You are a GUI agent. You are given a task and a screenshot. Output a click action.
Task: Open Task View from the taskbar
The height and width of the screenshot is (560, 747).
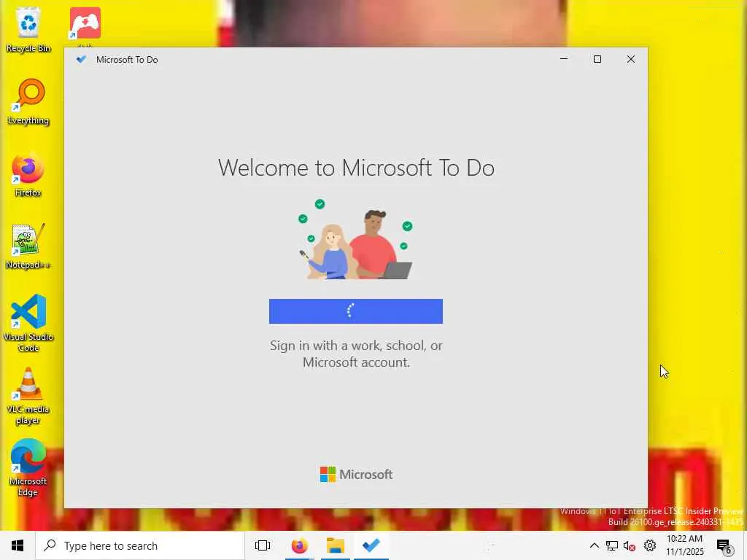263,545
